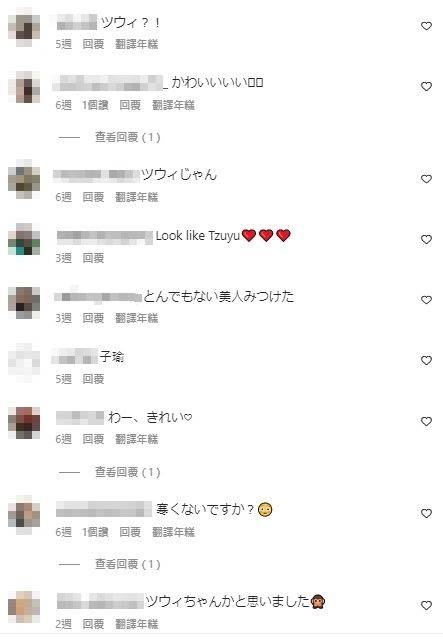
Task: Reply to the 'Look like Tzuyu' comment
Action: 93,258
